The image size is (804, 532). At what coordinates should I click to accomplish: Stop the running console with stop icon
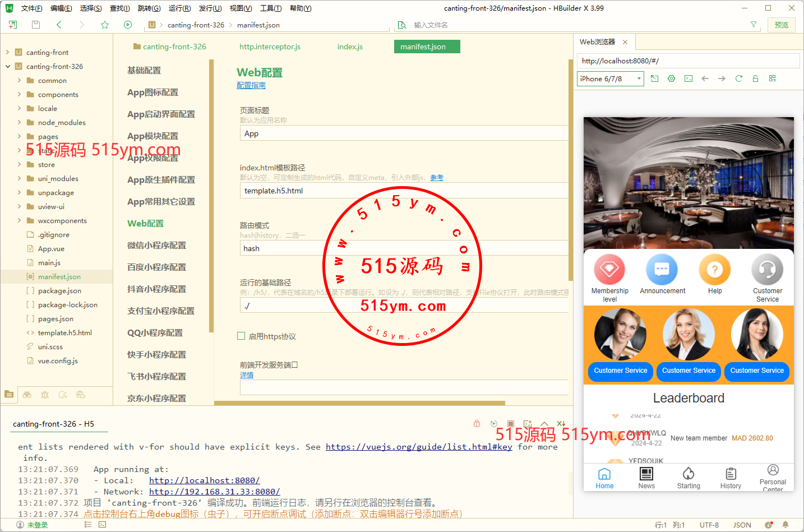click(x=510, y=424)
